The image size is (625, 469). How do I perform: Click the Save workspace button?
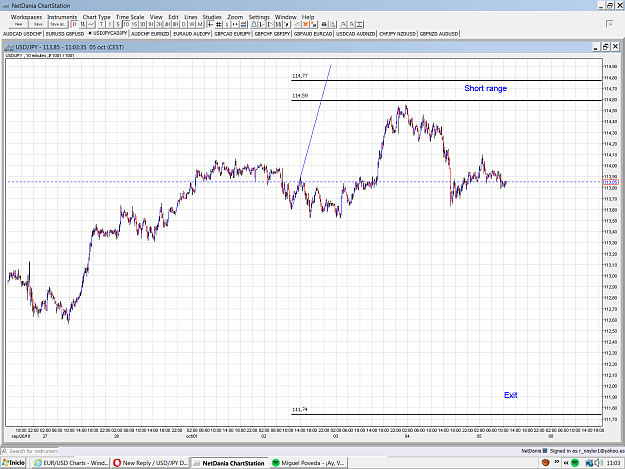[x=38, y=24]
